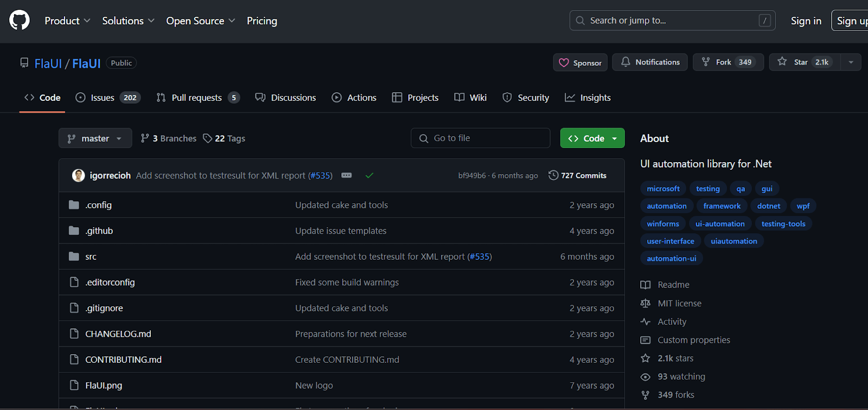
Task: Open the Open Source dropdown menu
Action: pyautogui.click(x=201, y=21)
